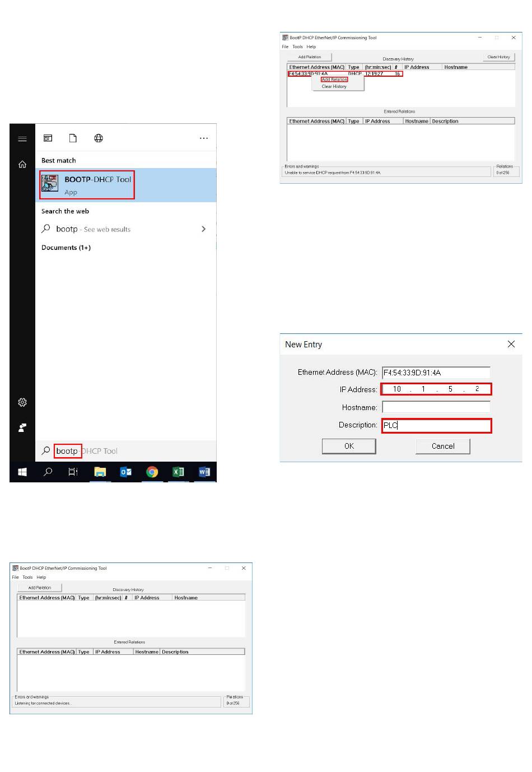
Task: Filter search results by Web globe icon
Action: (99, 138)
